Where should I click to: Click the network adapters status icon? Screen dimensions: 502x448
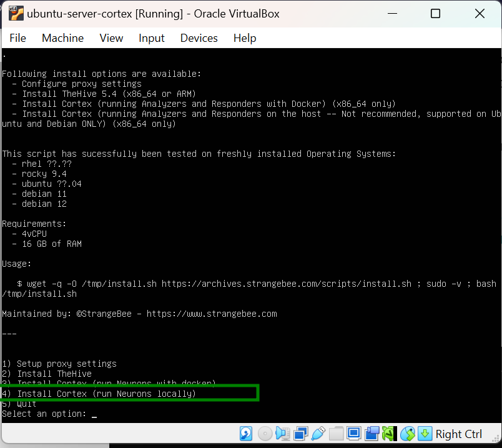[x=300, y=434]
